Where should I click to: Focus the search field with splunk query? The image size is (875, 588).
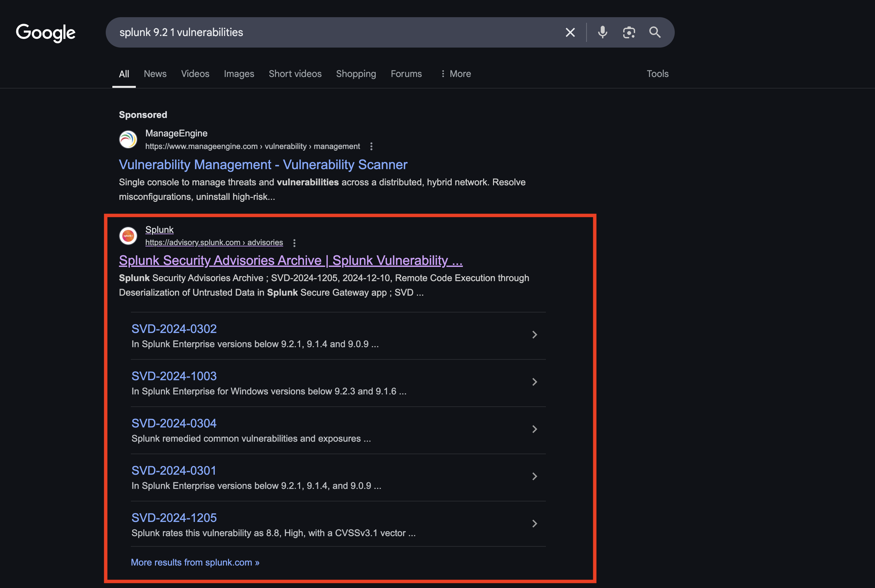[338, 32]
